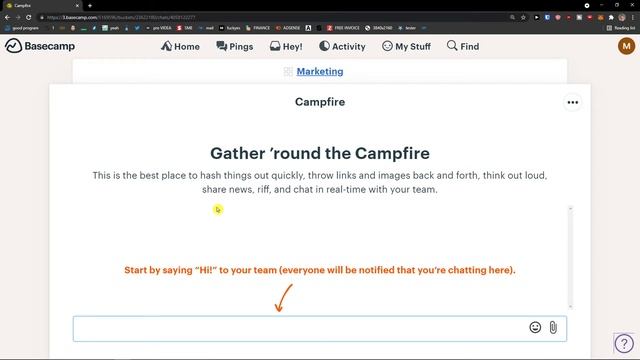The image size is (640, 360).
Task: Open the FREE INVOICE bookmark
Action: click(x=343, y=28)
